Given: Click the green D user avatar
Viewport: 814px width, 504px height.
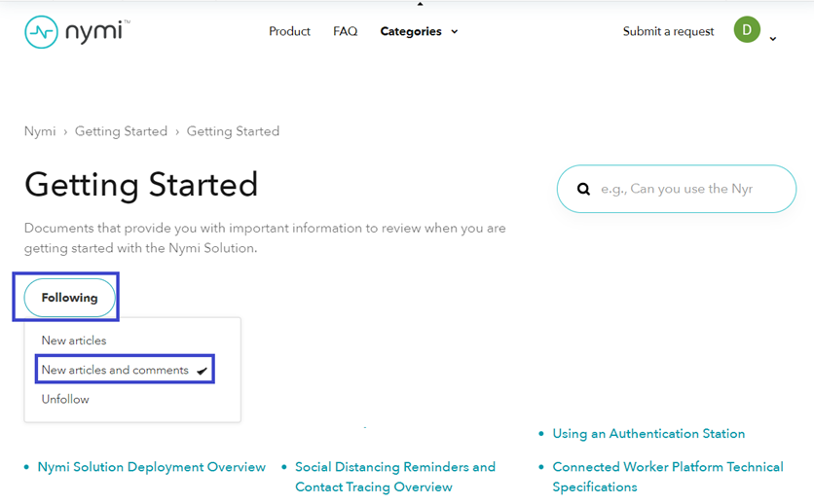Looking at the screenshot, I should (747, 29).
